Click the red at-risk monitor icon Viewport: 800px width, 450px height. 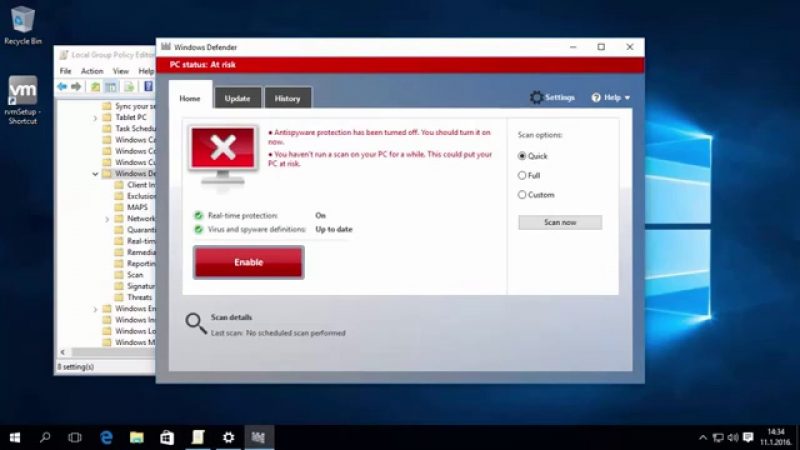coord(223,156)
